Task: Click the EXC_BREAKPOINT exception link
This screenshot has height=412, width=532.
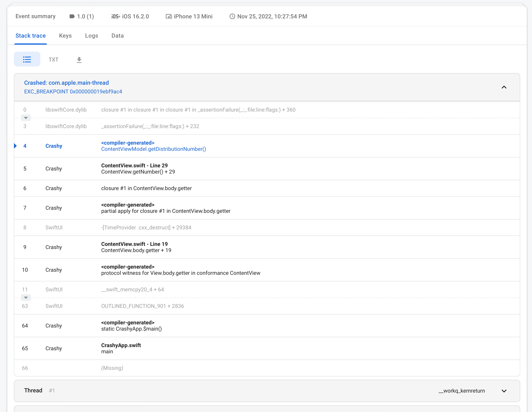Action: (x=73, y=92)
